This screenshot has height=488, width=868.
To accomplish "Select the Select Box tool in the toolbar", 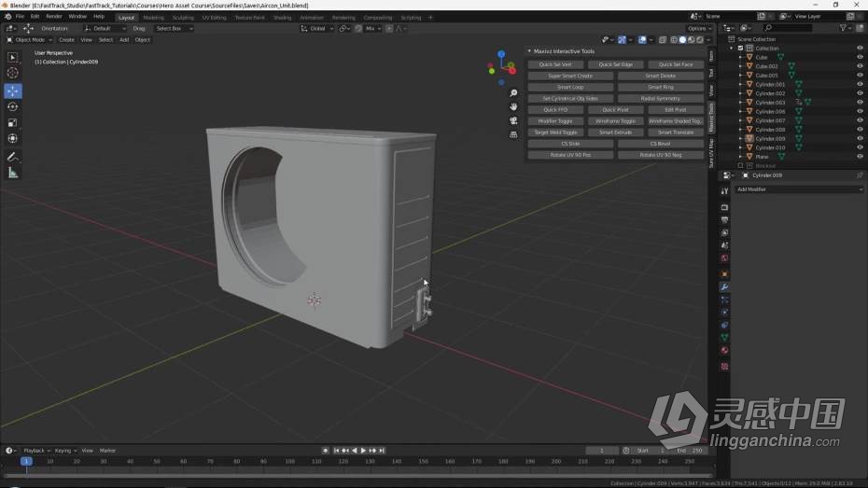I will point(13,58).
